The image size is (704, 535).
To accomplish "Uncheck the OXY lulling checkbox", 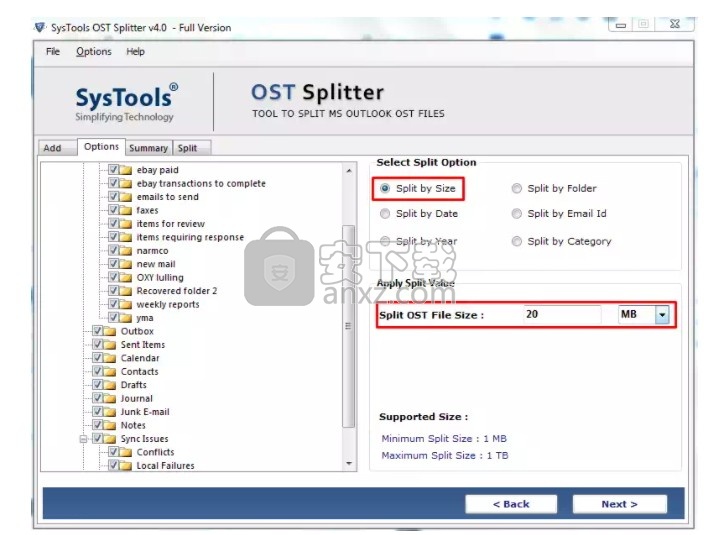I will 113,277.
